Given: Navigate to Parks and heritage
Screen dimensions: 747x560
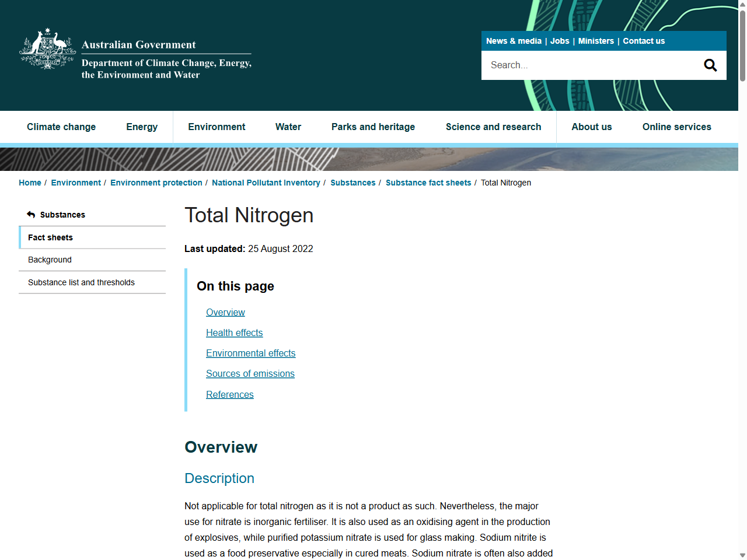Looking at the screenshot, I should (373, 127).
